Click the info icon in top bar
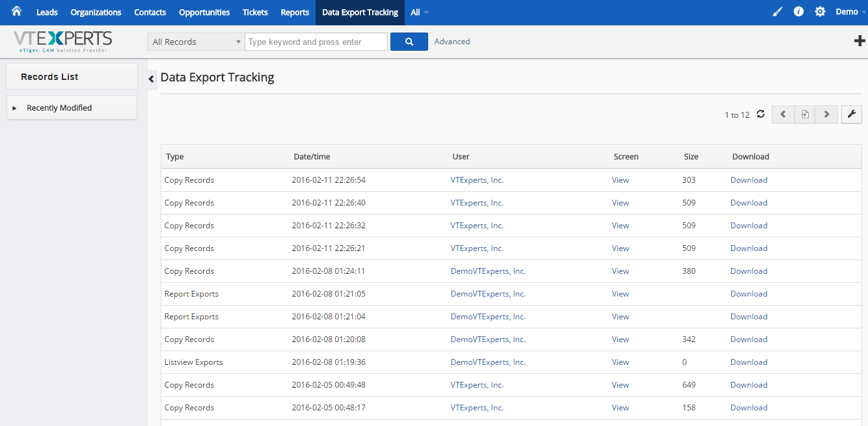The image size is (868, 426). [x=798, y=12]
